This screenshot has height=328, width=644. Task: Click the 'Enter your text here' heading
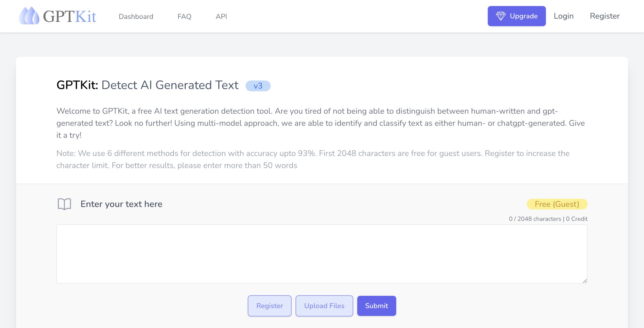coord(122,204)
